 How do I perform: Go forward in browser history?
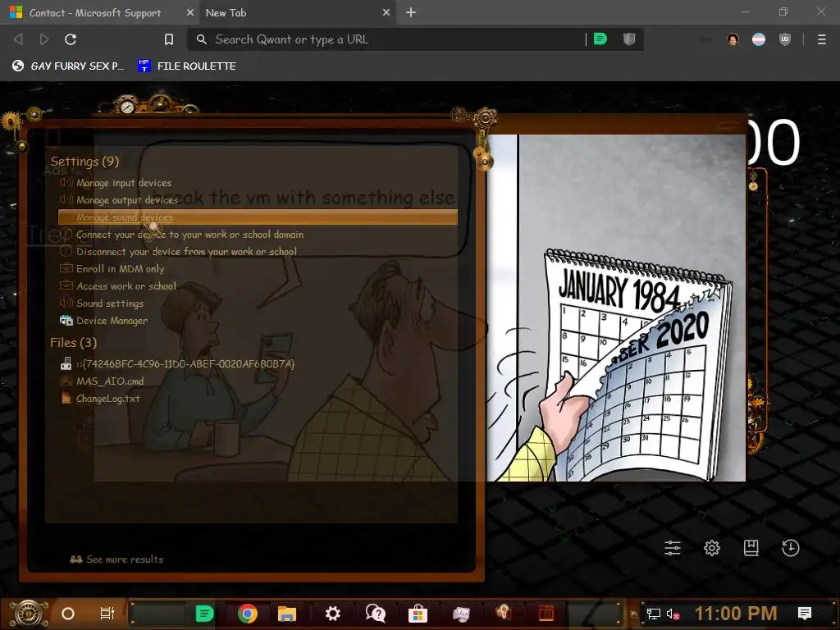(44, 39)
